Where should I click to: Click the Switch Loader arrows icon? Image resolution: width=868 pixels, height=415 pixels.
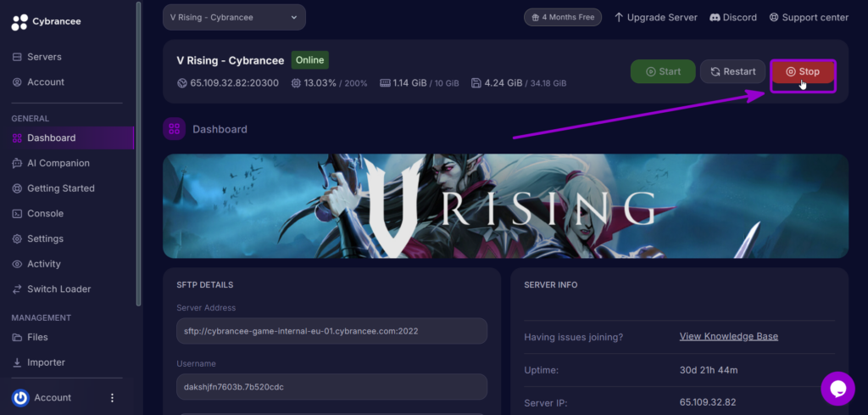(17, 289)
